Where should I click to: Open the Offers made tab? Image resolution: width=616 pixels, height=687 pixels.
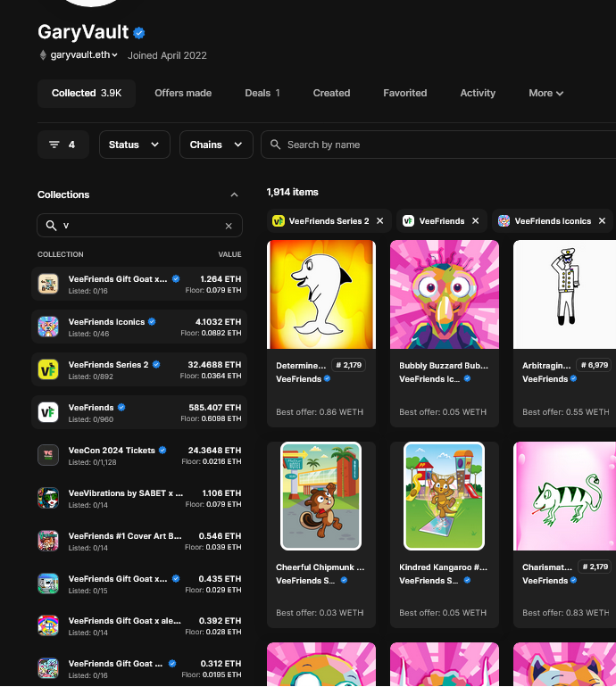[x=183, y=94]
